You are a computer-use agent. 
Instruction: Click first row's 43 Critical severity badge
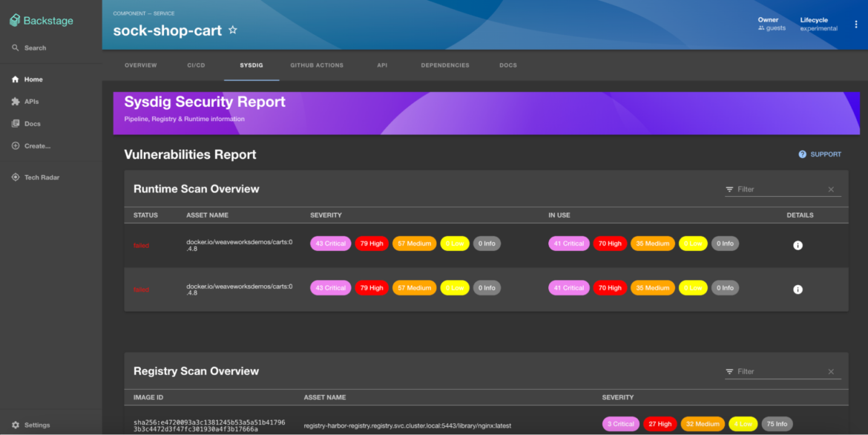pos(330,243)
